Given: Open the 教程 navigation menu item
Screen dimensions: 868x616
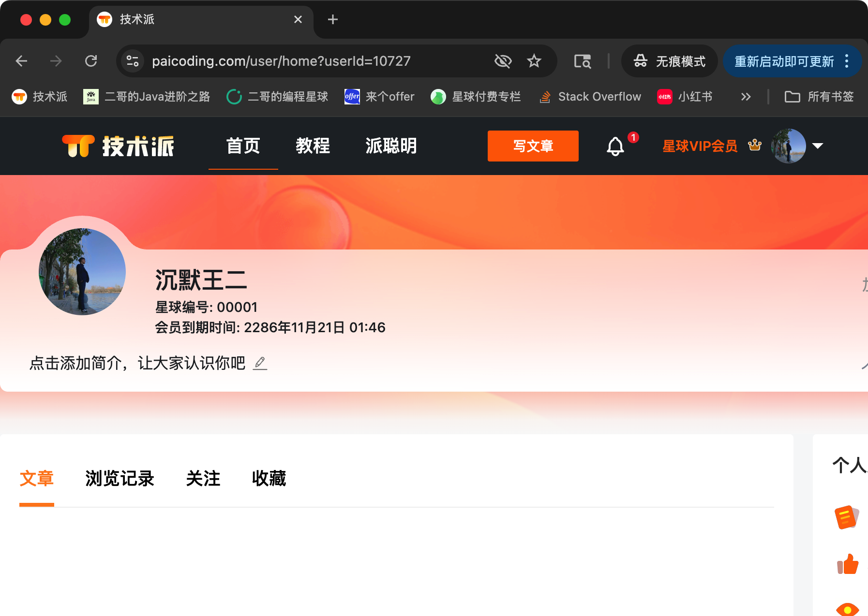Looking at the screenshot, I should [313, 146].
